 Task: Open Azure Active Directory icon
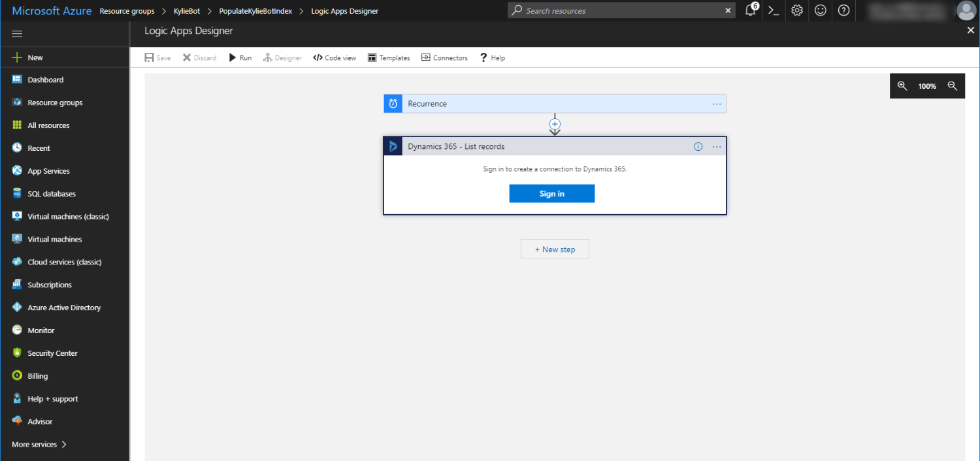pos(17,308)
